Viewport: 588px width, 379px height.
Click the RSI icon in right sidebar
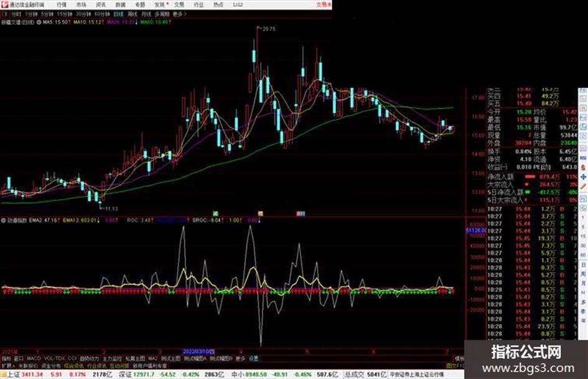tap(583, 157)
